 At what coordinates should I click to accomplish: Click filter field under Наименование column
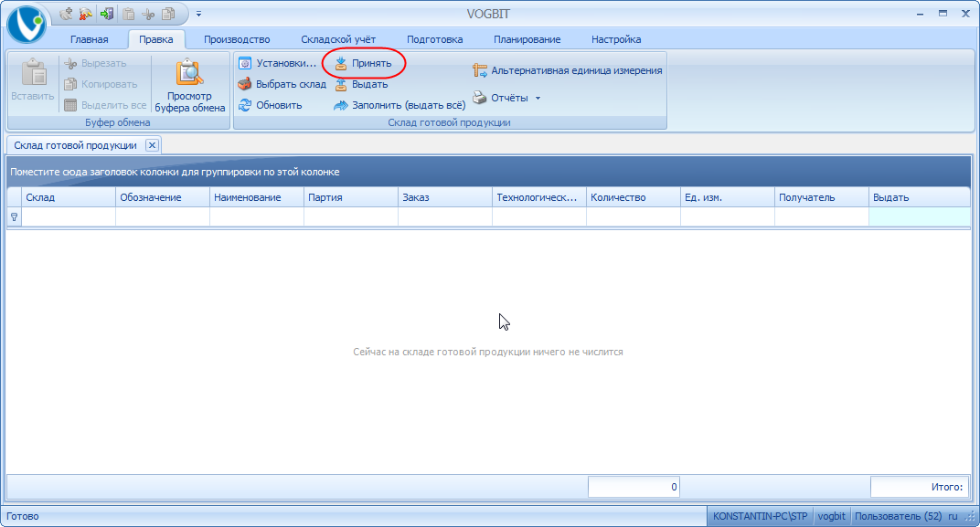pos(256,217)
